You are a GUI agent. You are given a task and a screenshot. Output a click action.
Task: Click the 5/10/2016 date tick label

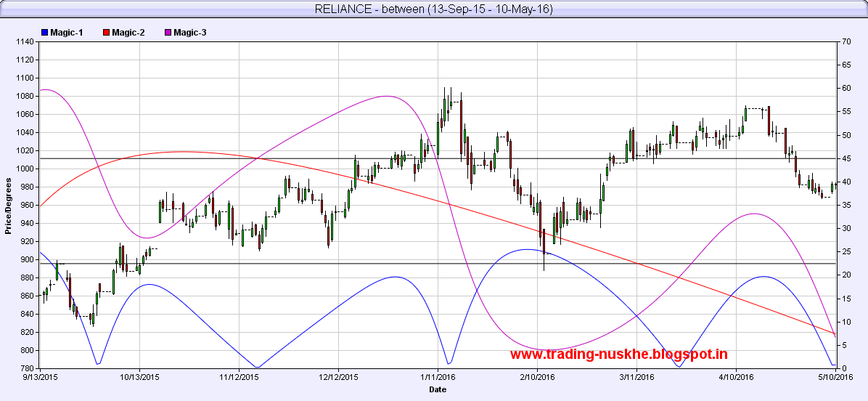pos(835,377)
